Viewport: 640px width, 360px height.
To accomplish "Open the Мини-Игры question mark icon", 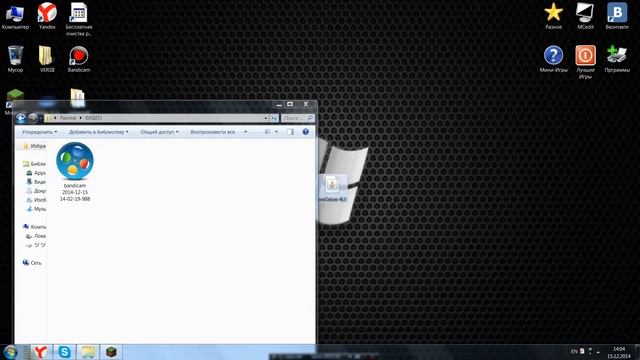I will coord(553,59).
